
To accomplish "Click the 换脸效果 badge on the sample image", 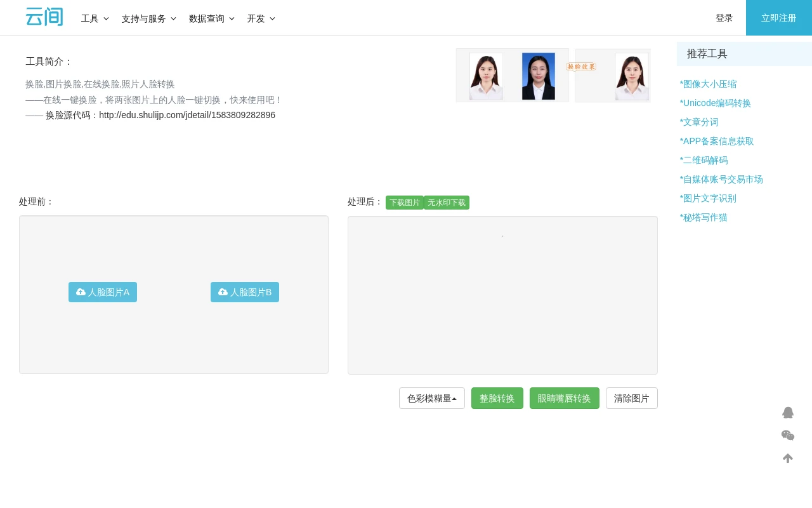I will pyautogui.click(x=581, y=67).
